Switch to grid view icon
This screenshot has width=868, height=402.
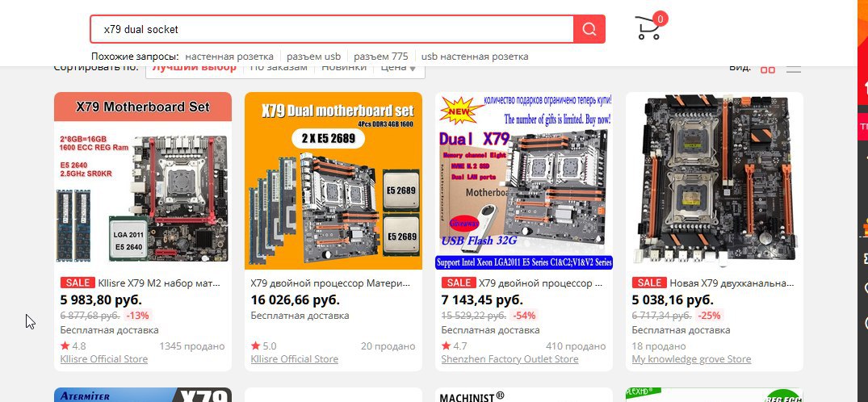[768, 69]
